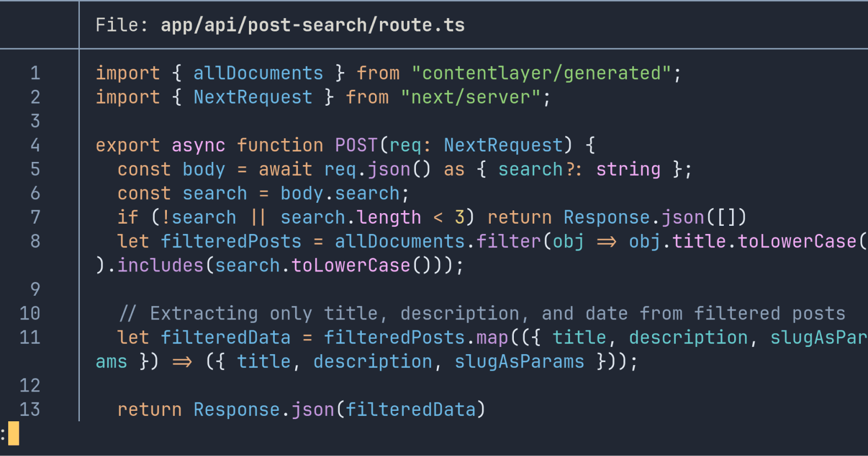The image size is (868, 456).
Task: Click the "string" type annotation
Action: 628,170
